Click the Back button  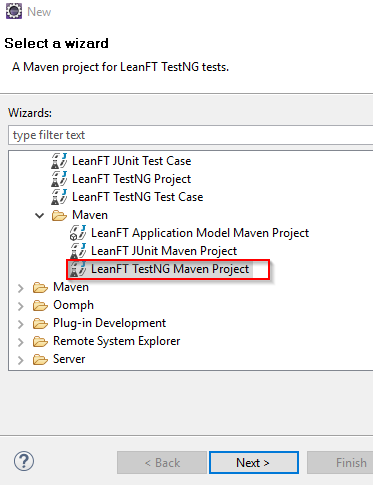[162, 462]
